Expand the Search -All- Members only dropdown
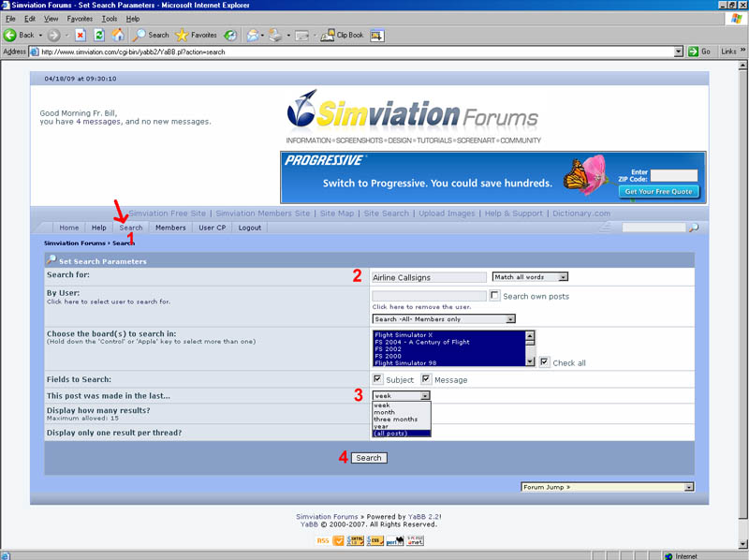749x560 pixels. pos(444,318)
